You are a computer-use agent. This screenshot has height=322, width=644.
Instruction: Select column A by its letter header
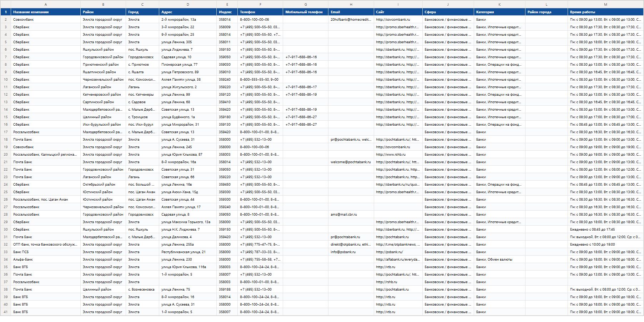click(46, 4)
